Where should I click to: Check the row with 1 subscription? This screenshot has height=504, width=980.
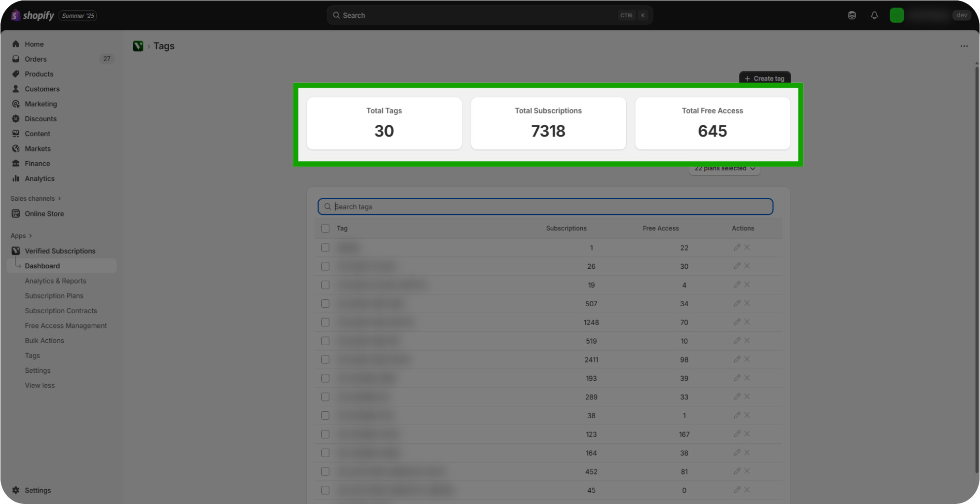point(325,248)
